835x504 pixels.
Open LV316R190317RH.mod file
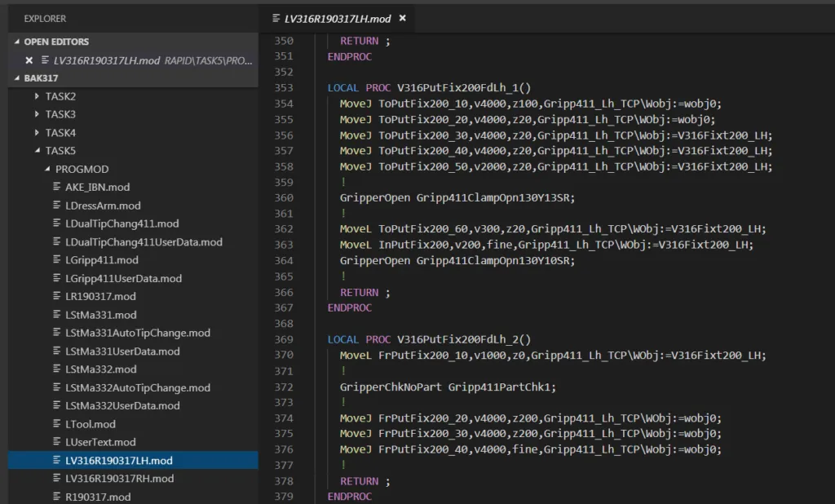[x=119, y=479]
